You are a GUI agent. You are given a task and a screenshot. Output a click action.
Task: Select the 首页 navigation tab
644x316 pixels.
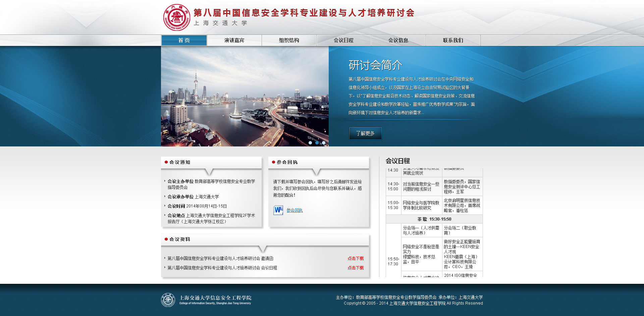[x=184, y=40]
